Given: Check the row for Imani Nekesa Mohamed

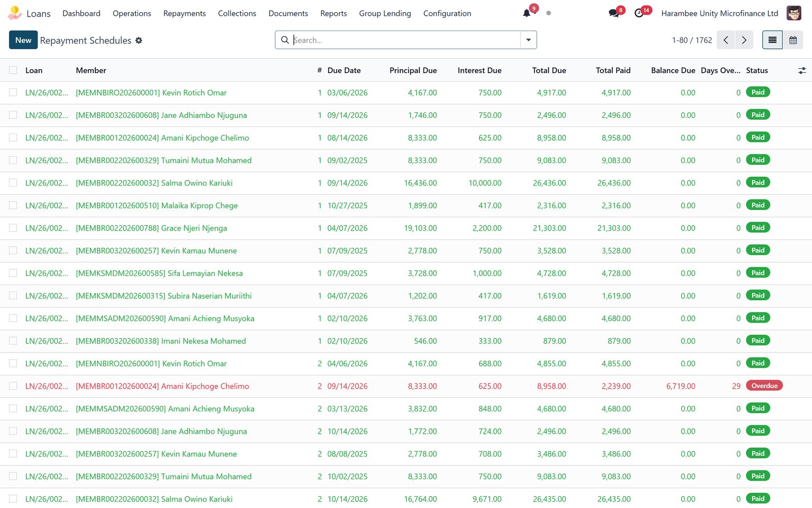Looking at the screenshot, I should (x=13, y=341).
